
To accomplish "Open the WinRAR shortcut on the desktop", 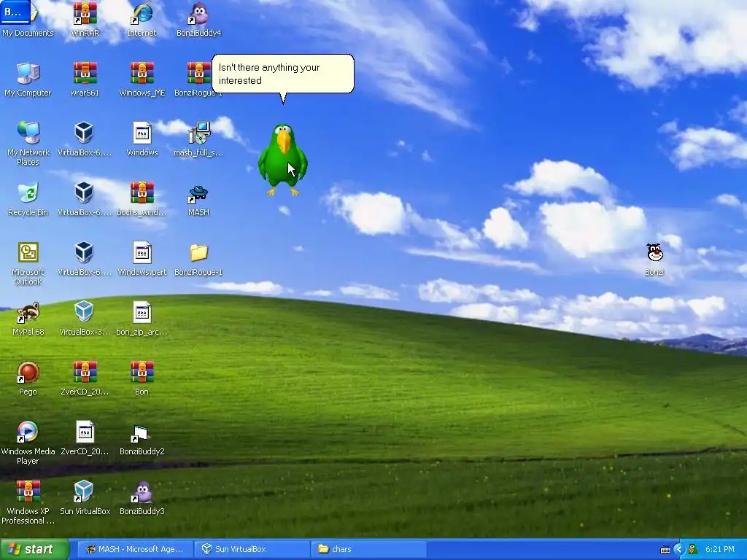I will point(85,13).
